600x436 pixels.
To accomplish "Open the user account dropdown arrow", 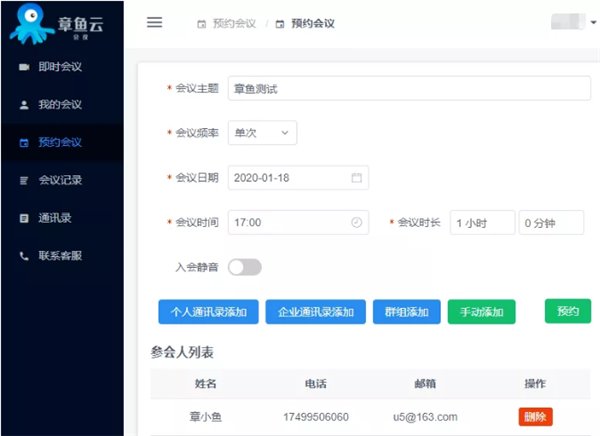I will pos(593,22).
